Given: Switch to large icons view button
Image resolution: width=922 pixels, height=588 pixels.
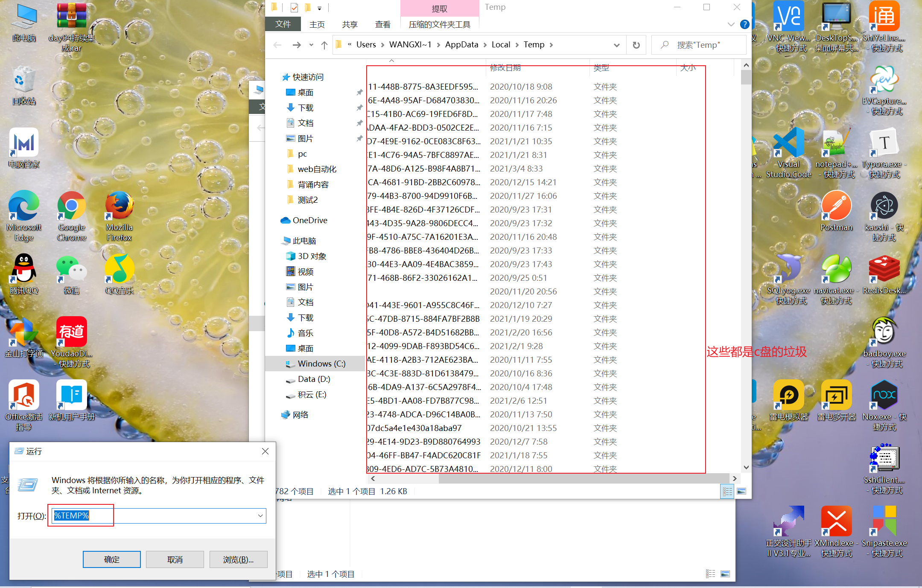Looking at the screenshot, I should [x=741, y=491].
